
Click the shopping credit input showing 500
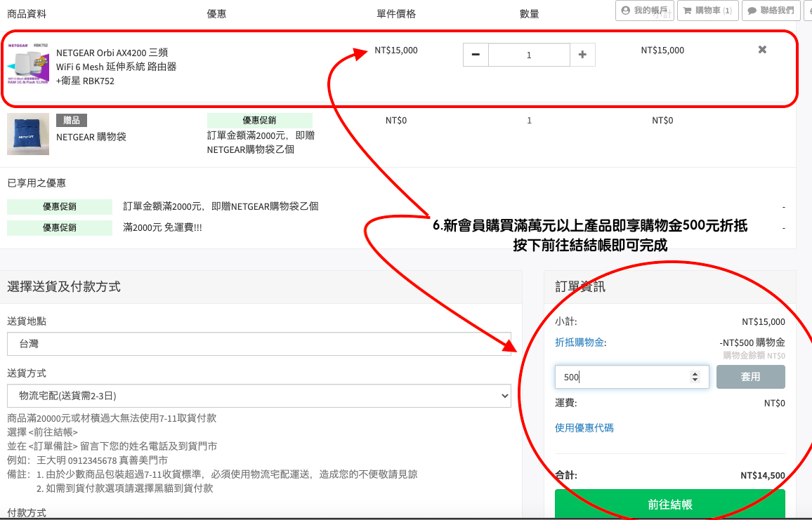622,377
